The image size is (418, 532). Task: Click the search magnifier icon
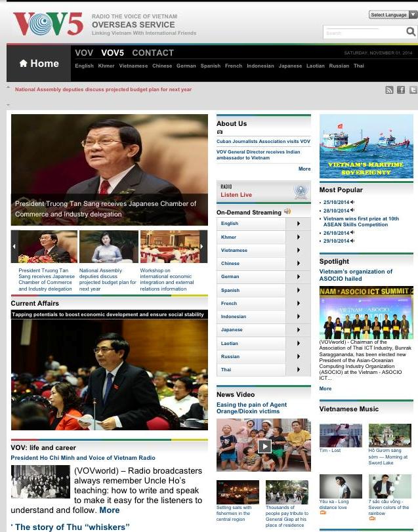[411, 32]
